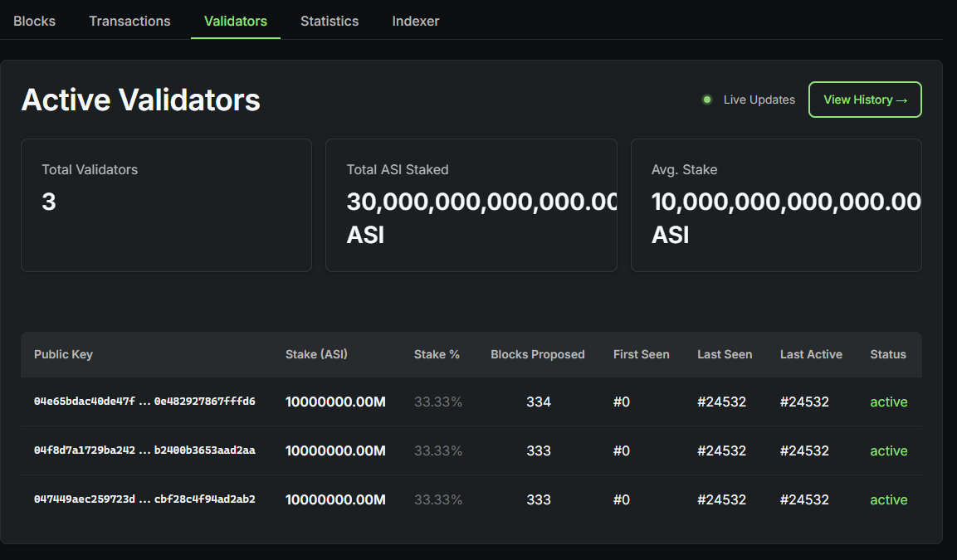This screenshot has height=560, width=957.
Task: Select validator public key starting 04f8d7a1729ba242
Action: tap(143, 450)
